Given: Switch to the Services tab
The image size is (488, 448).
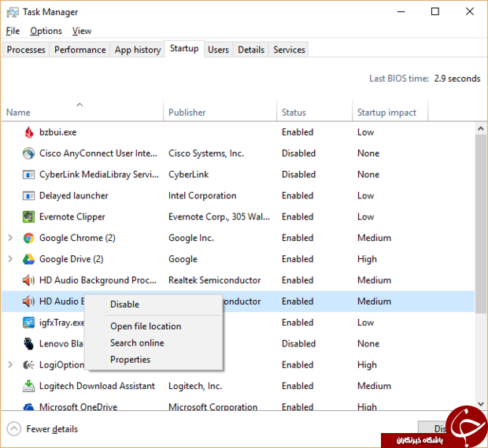Looking at the screenshot, I should 289,50.
